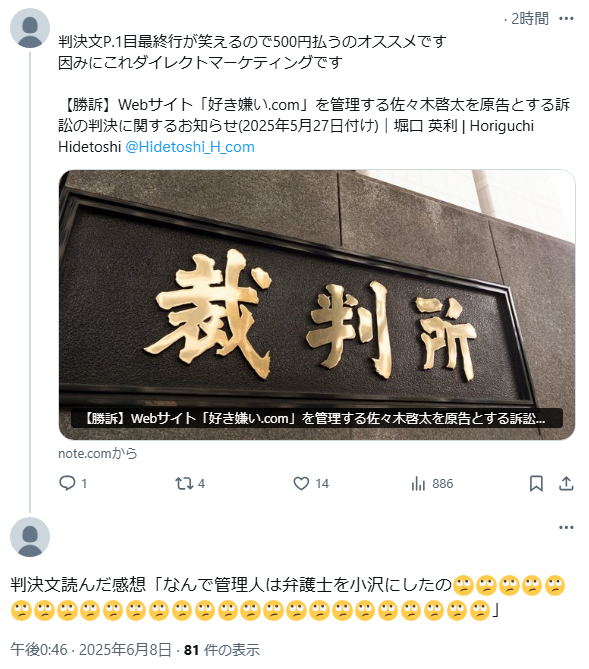Click the 2時間 timestamp
The width and height of the screenshot is (589, 669).
[x=530, y=19]
